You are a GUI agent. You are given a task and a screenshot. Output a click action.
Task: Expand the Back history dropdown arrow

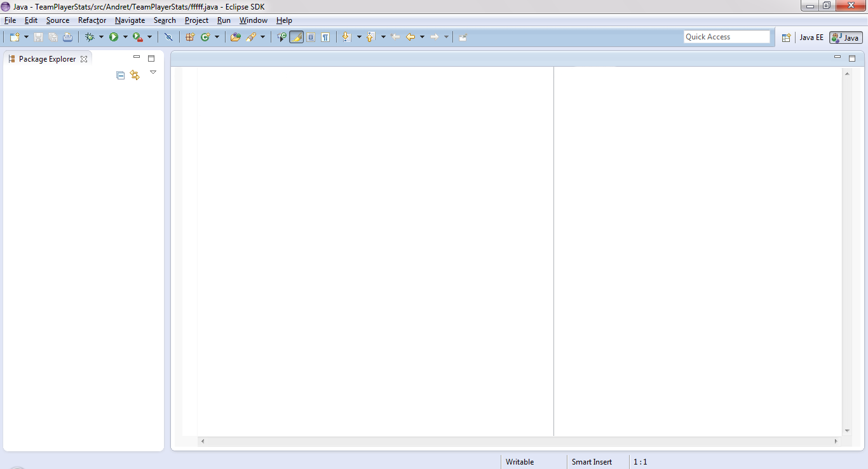pos(422,37)
